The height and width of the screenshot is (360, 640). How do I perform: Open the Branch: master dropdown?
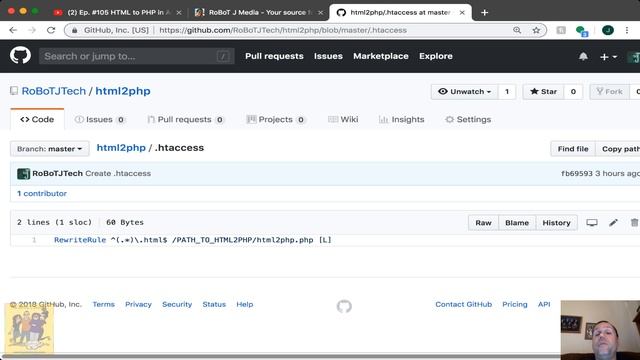(49, 149)
